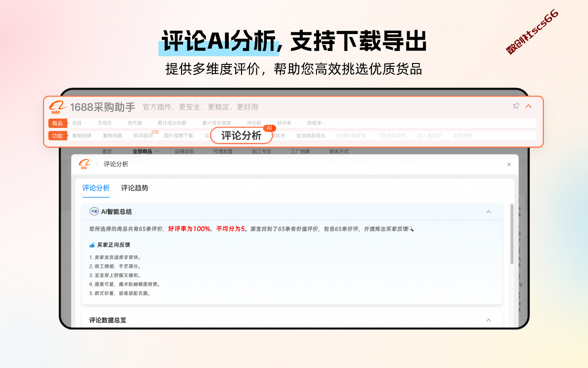Click the 1688 logo in the assistant bar
Image resolution: width=588 pixels, height=368 pixels.
pos(58,107)
